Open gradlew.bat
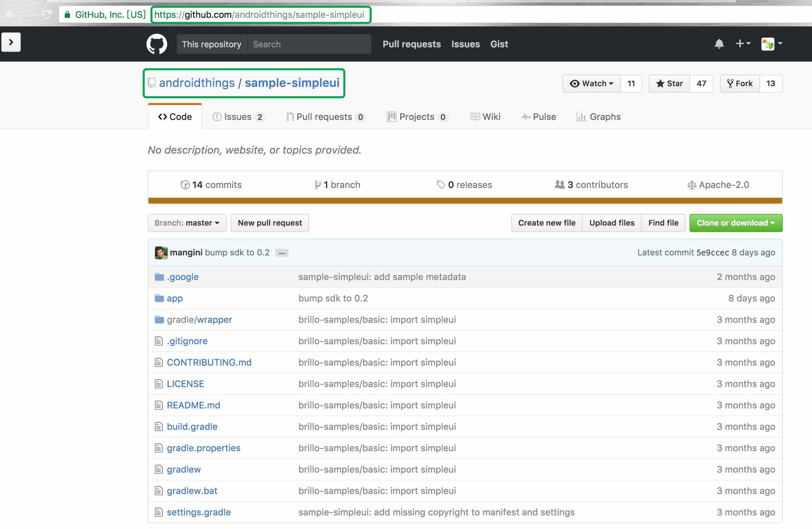This screenshot has height=529, width=812. 192,491
